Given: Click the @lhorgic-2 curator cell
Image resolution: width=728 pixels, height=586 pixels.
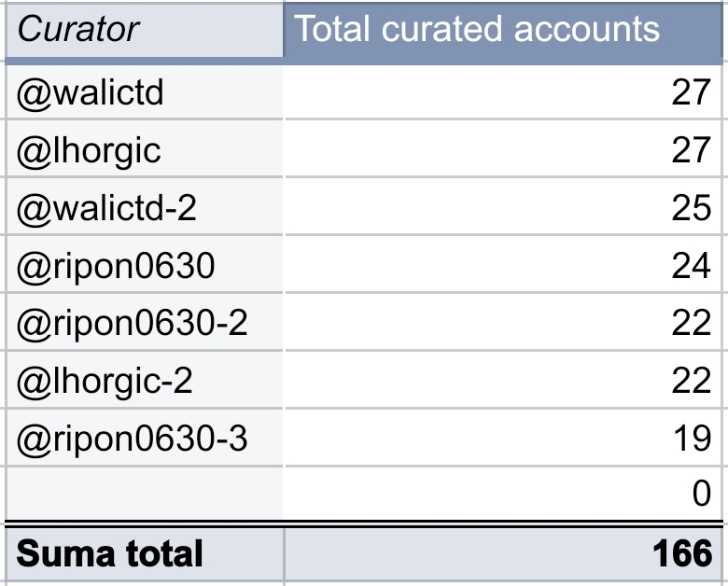Looking at the screenshot, I should point(105,382).
